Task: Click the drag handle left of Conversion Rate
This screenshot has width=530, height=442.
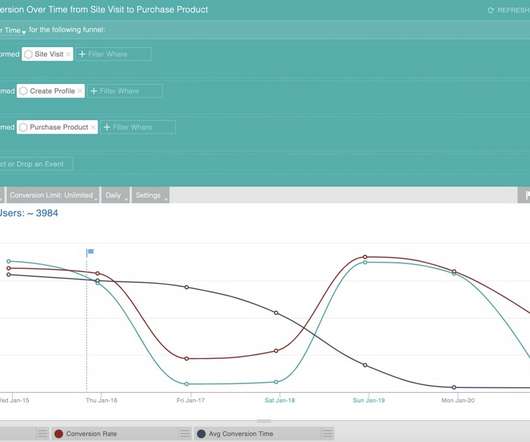Action: (x=43, y=433)
